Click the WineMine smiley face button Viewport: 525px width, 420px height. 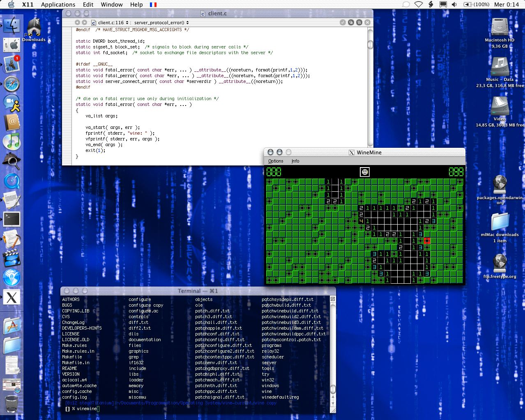coord(364,172)
